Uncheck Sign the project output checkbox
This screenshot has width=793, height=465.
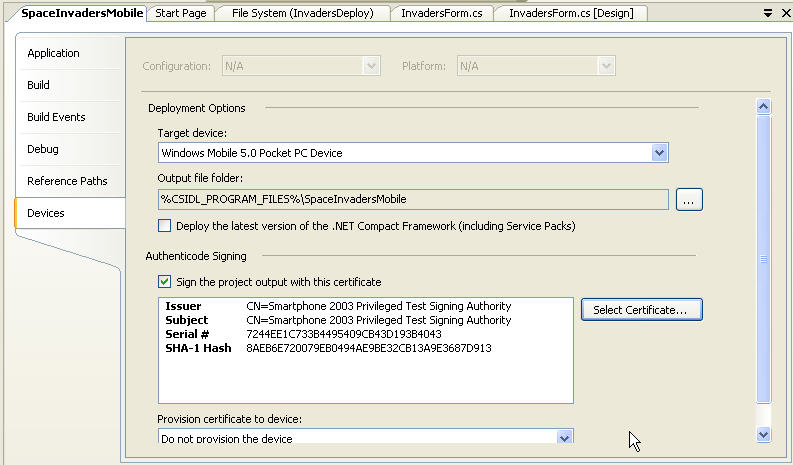[x=164, y=281]
